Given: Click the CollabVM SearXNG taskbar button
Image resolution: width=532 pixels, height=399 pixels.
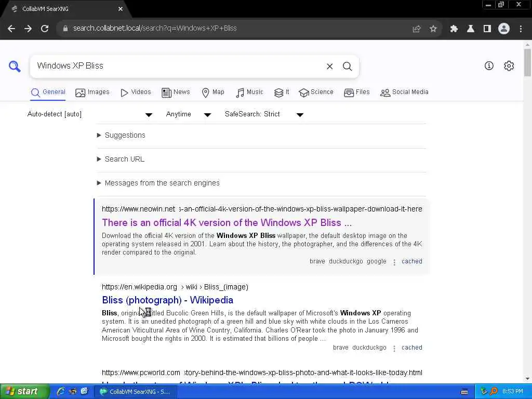Looking at the screenshot, I should [x=135, y=392].
